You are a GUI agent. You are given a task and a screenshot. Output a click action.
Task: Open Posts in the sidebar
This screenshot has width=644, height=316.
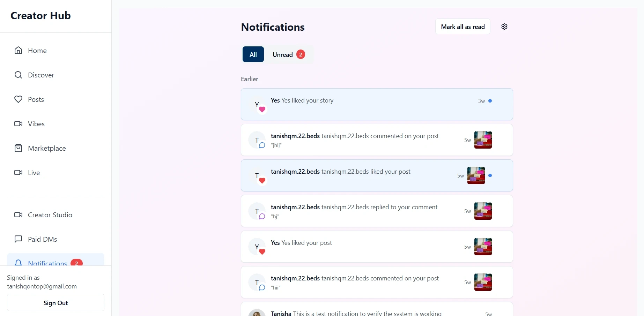tap(55, 99)
